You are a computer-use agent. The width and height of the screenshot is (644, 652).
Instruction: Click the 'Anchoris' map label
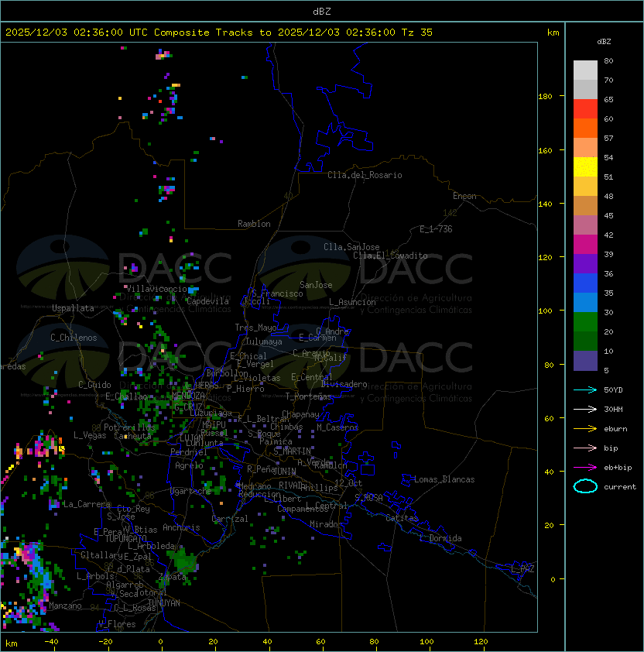[x=181, y=527]
